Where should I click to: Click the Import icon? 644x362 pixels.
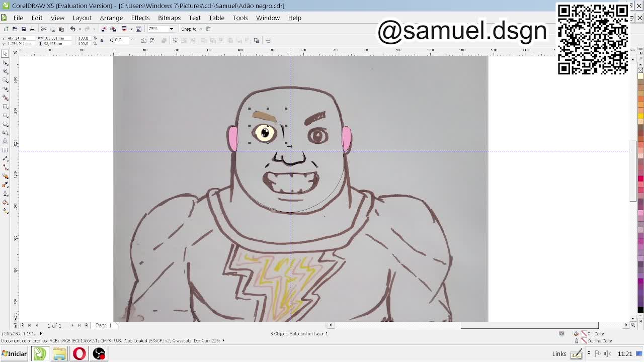point(104,29)
